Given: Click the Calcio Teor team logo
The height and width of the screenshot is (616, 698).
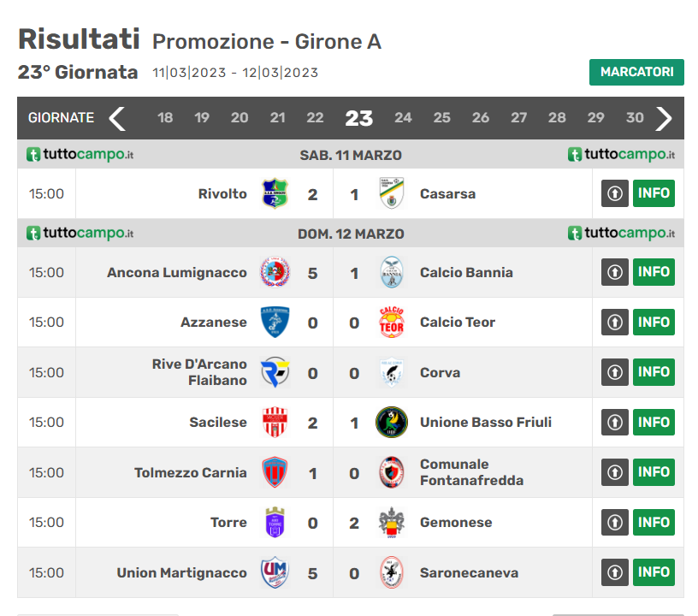Looking at the screenshot, I should [x=391, y=323].
